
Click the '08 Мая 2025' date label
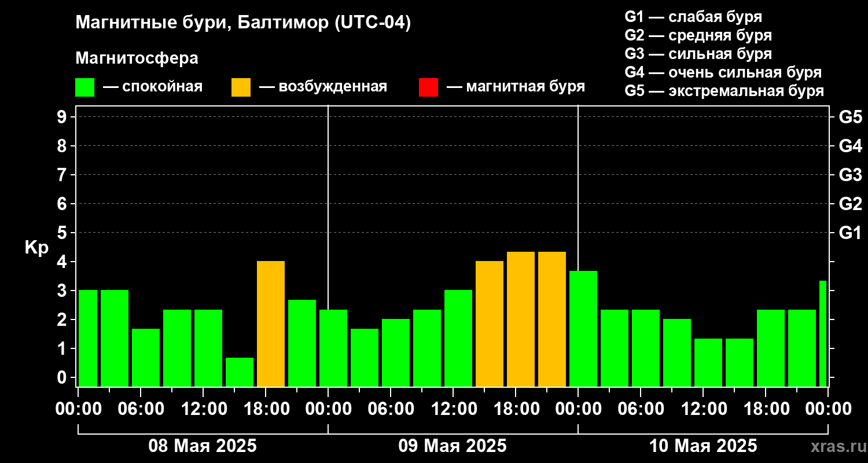(203, 446)
